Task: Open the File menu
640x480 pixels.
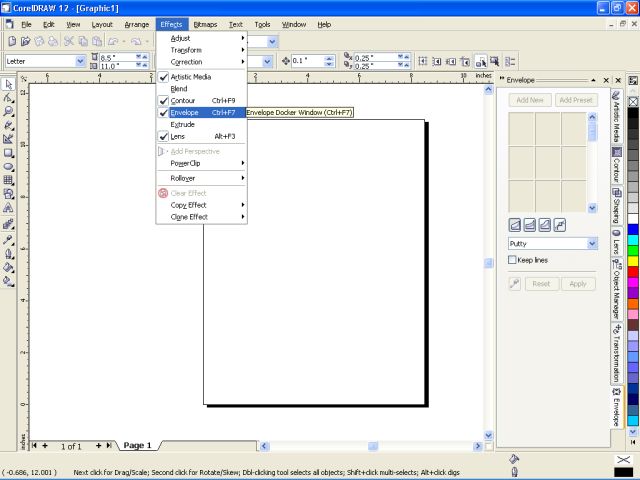Action: pos(26,24)
